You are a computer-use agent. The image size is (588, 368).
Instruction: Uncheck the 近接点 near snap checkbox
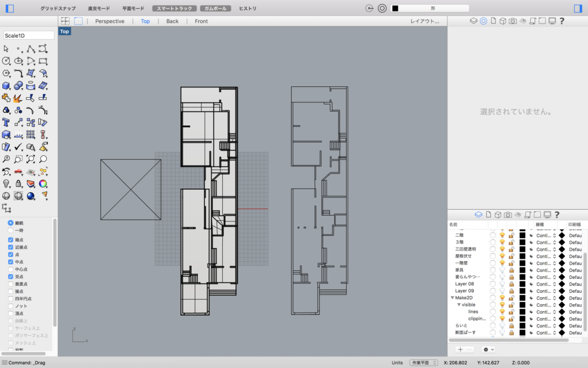pos(10,247)
